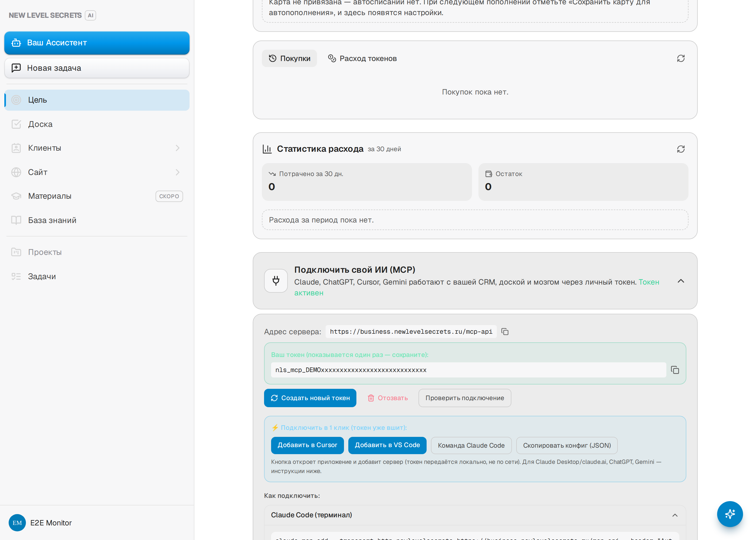Image resolution: width=756 pixels, height=540 pixels.
Task: Click the EM user avatar
Action: coord(17,523)
